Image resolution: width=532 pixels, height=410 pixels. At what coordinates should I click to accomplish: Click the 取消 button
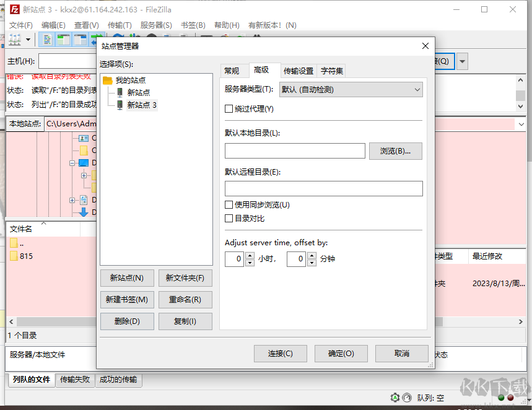pyautogui.click(x=402, y=354)
